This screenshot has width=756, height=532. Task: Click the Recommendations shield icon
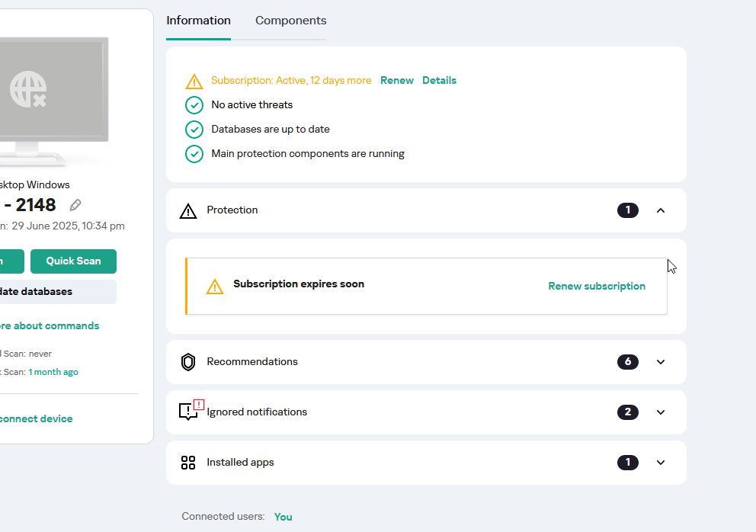188,362
